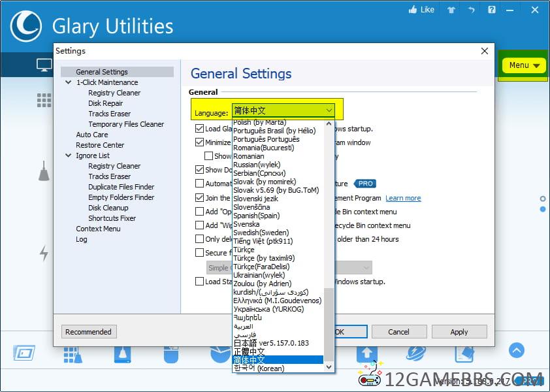550x392 pixels.
Task: Enable the Secure file deletion checkbox
Action: (x=200, y=253)
